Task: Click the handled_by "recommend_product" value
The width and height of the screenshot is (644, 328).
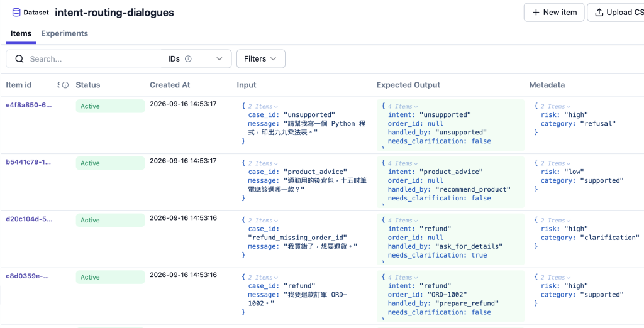Action: tap(473, 189)
